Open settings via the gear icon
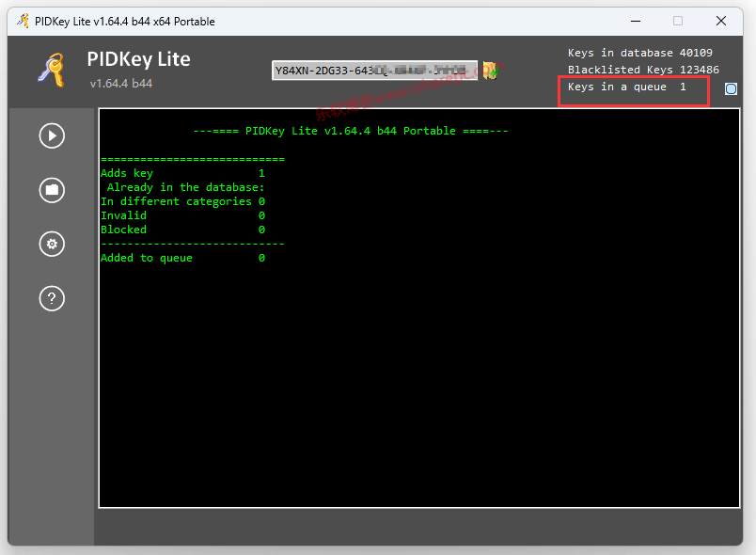This screenshot has width=756, height=555. tap(52, 244)
